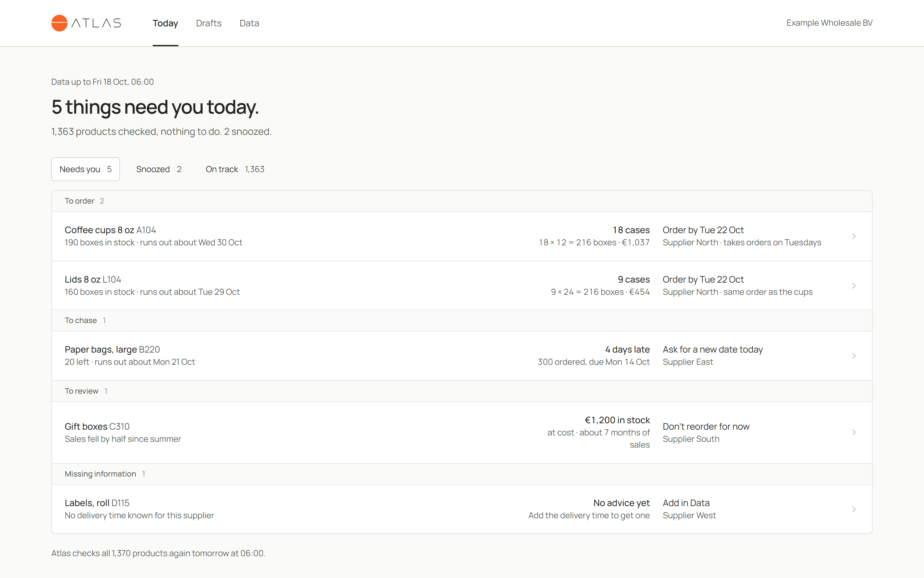Click the Add in Data action text
924x578 pixels.
coord(686,503)
